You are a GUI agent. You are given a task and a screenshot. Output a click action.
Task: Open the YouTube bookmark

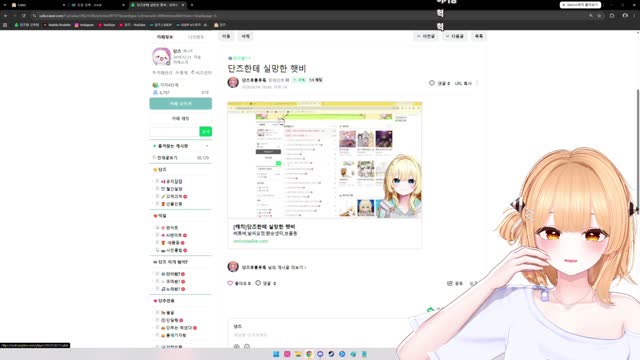107,25
